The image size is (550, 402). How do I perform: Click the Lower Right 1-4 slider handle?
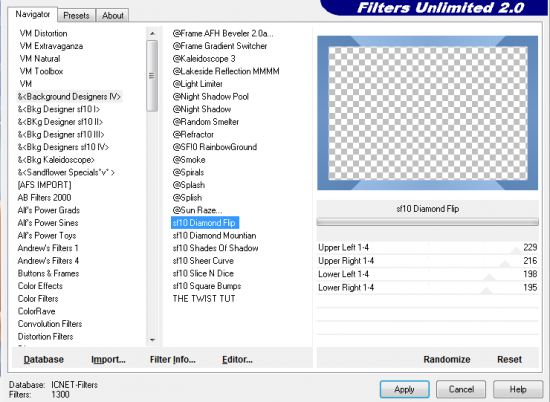click(487, 290)
